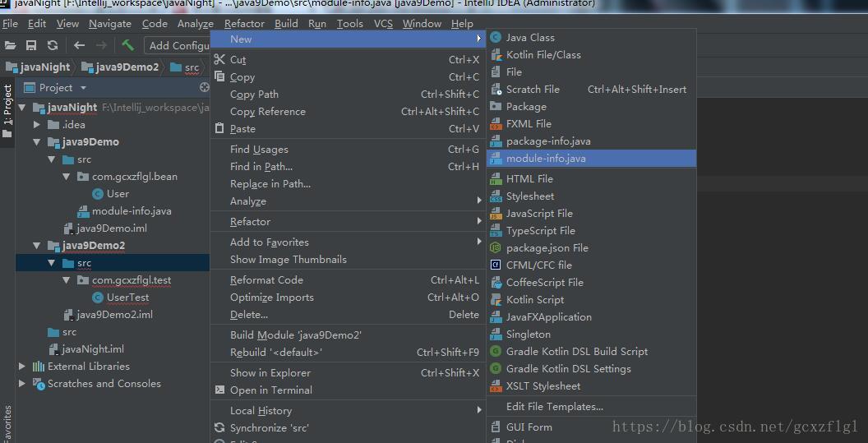
Task: Open the Project view dropdown
Action: click(x=84, y=87)
